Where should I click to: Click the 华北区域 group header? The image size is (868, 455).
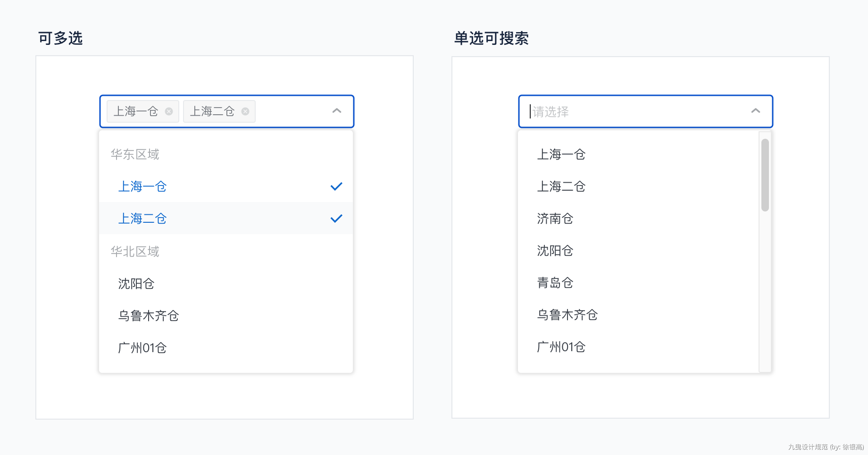pyautogui.click(x=135, y=252)
